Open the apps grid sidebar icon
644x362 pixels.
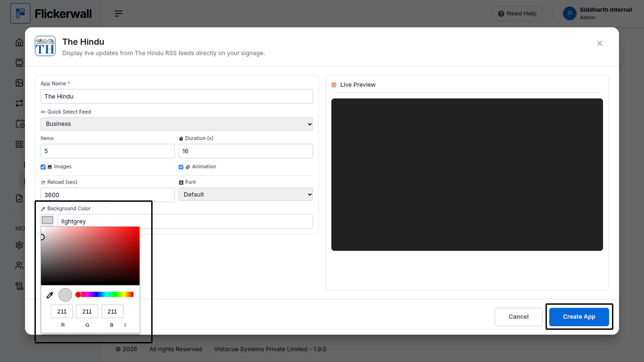point(19,144)
